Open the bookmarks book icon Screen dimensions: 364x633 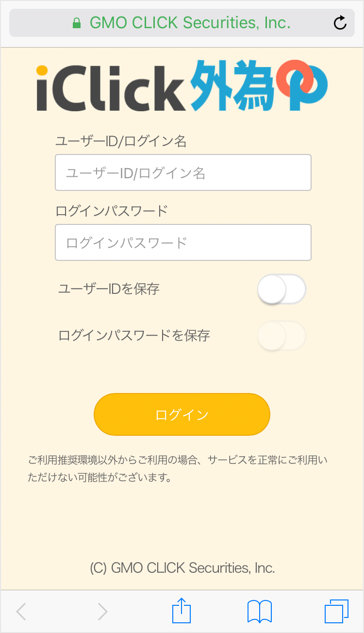tap(260, 611)
